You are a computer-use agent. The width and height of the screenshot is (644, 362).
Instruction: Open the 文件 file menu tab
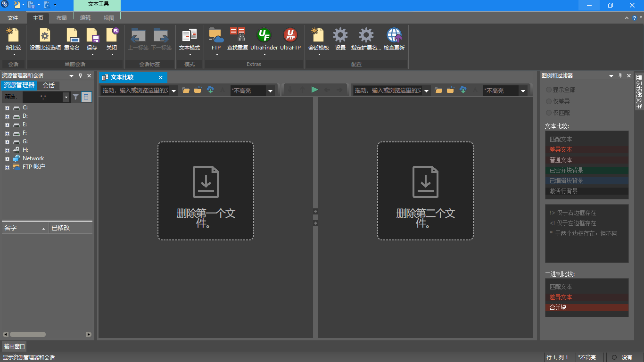tap(13, 18)
